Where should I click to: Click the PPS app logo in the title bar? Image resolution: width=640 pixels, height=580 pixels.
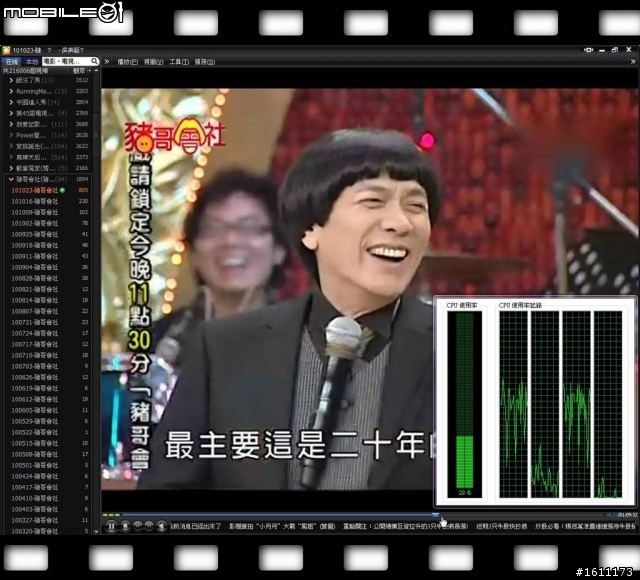(x=6, y=50)
